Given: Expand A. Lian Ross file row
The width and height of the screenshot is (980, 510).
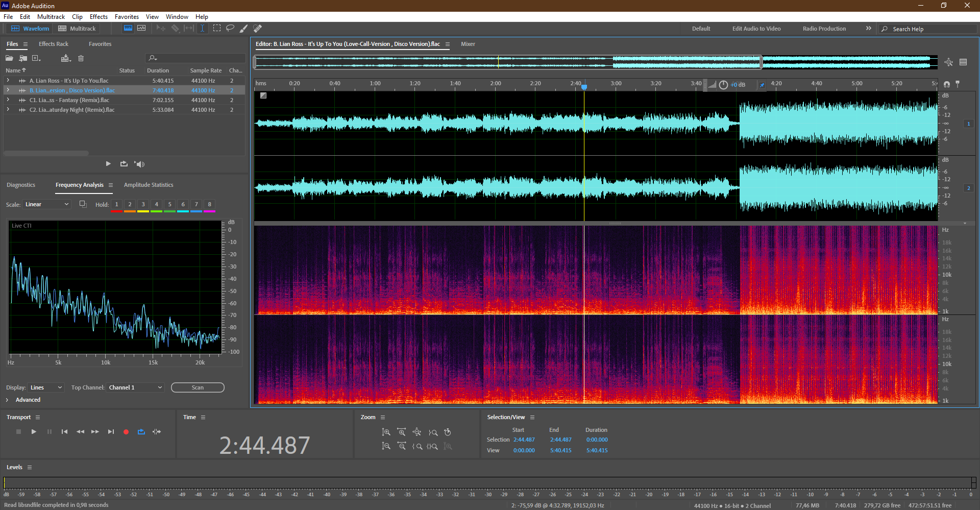Looking at the screenshot, I should click(x=8, y=81).
